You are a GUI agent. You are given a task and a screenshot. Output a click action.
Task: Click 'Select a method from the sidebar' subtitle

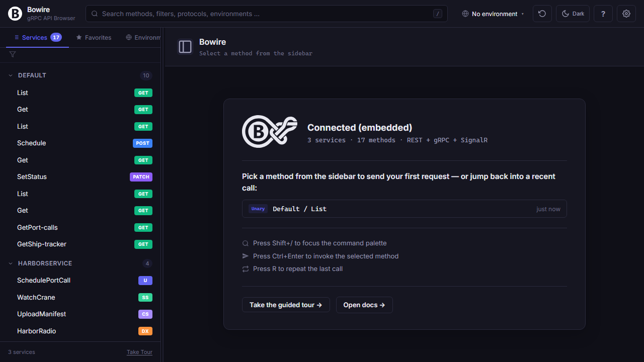point(256,53)
